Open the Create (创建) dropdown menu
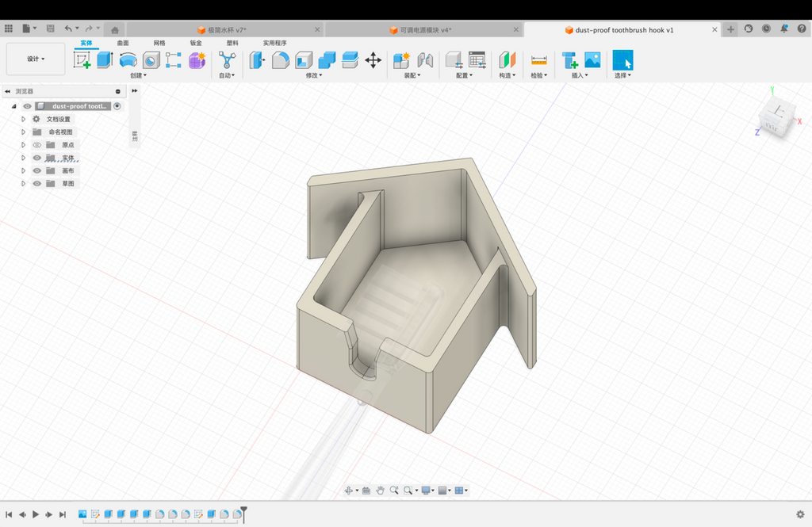The image size is (812, 527). 138,75
